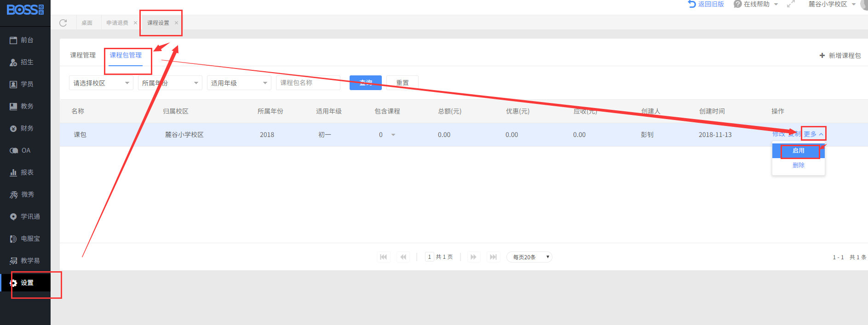Image resolution: width=868 pixels, height=325 pixels.
Task: Click the page number input box
Action: [x=430, y=257]
